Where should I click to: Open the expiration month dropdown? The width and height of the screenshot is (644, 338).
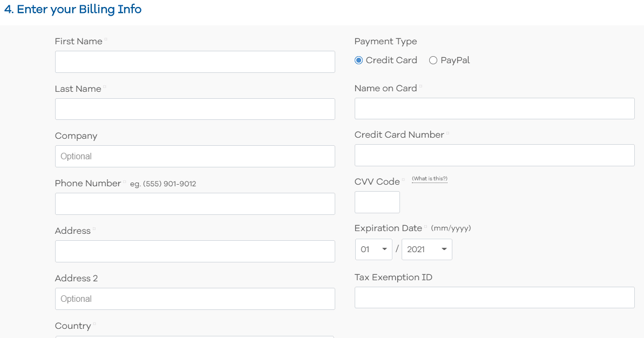point(374,249)
